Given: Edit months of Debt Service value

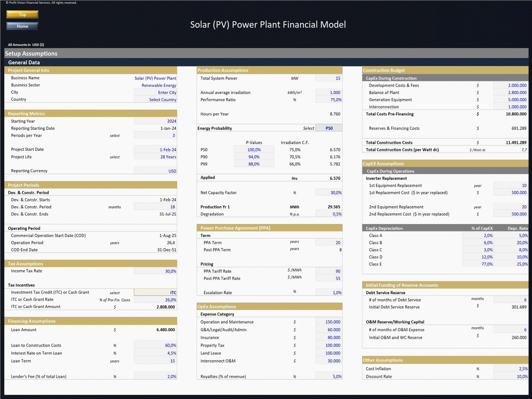Looking at the screenshot, I should [x=511, y=300].
